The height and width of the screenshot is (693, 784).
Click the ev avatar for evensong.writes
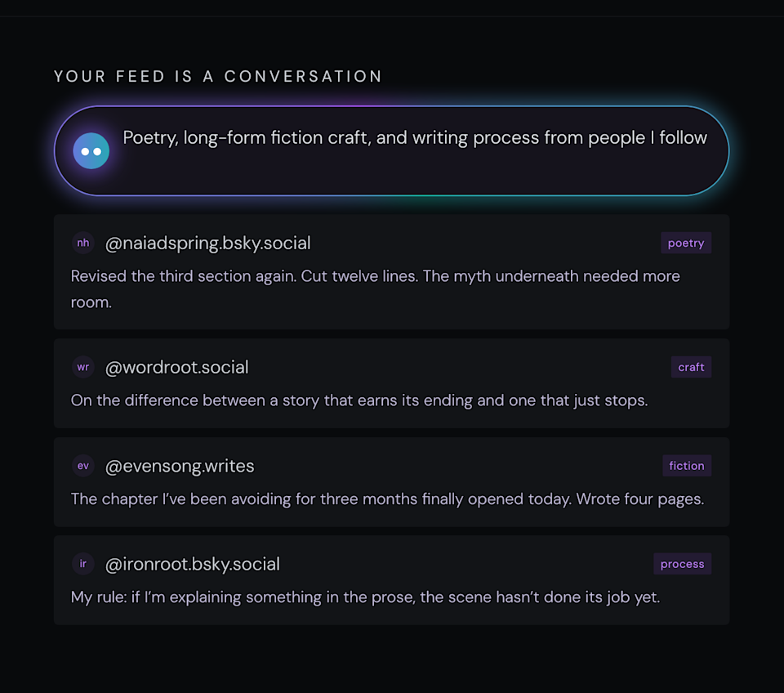tap(82, 466)
